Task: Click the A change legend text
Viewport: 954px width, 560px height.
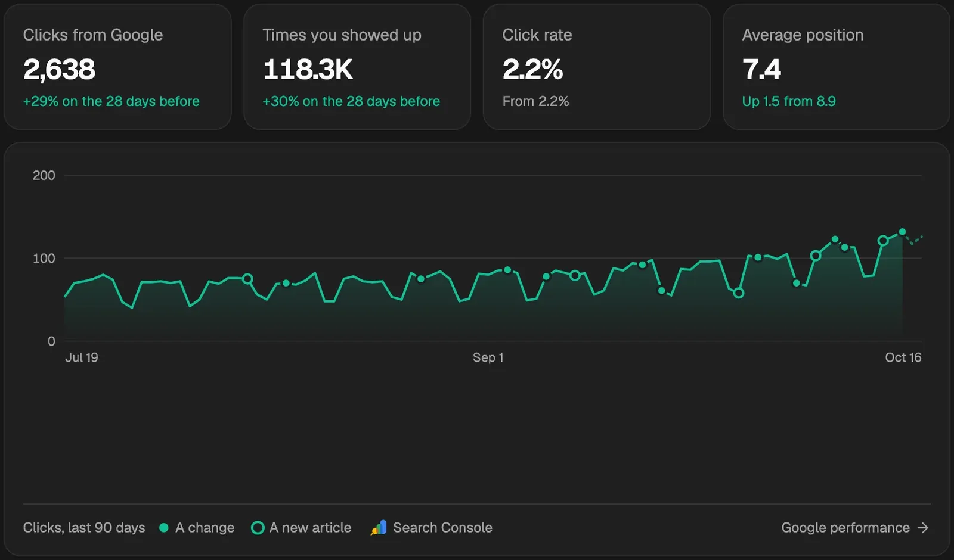Action: click(x=205, y=528)
